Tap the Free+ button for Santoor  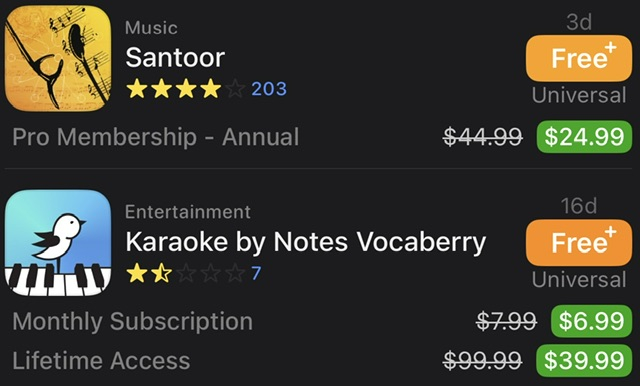[579, 58]
